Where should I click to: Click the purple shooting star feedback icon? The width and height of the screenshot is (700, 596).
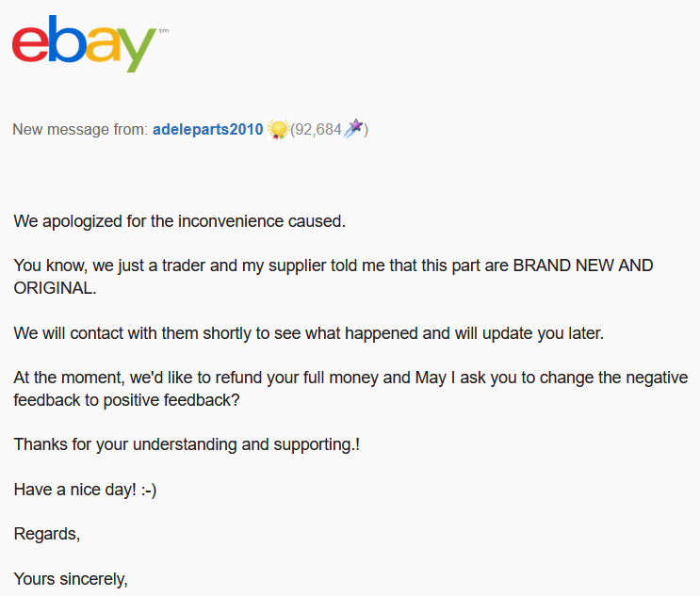point(353,128)
